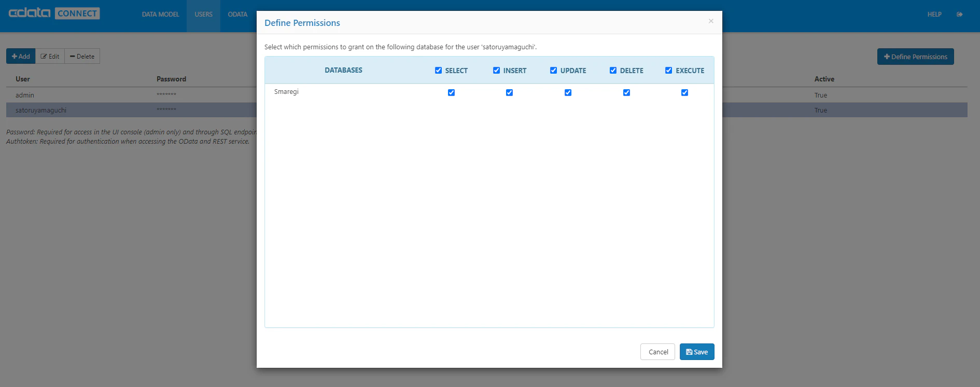This screenshot has width=980, height=387.
Task: Click the Edit user button
Action: tap(50, 56)
